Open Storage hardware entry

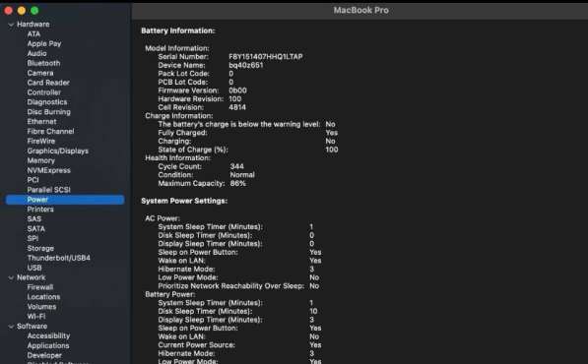pos(40,248)
